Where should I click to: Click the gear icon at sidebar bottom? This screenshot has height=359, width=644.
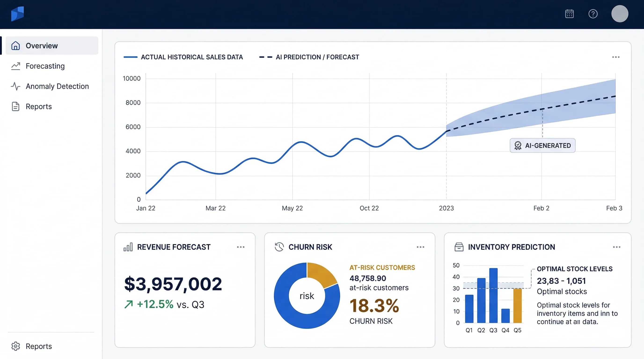[x=15, y=346]
